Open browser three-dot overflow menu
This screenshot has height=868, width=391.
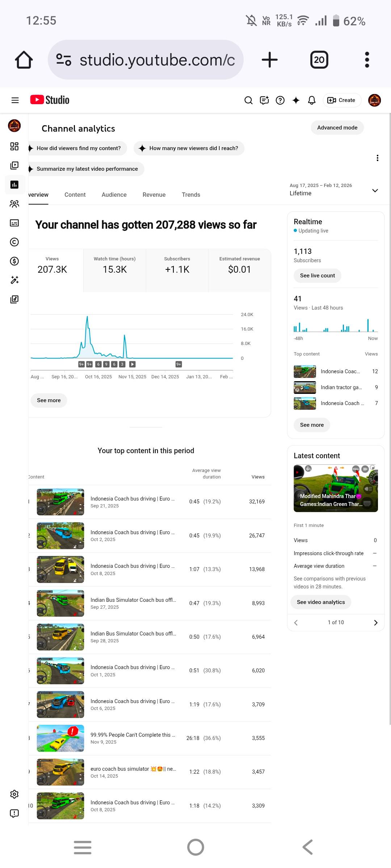click(367, 60)
